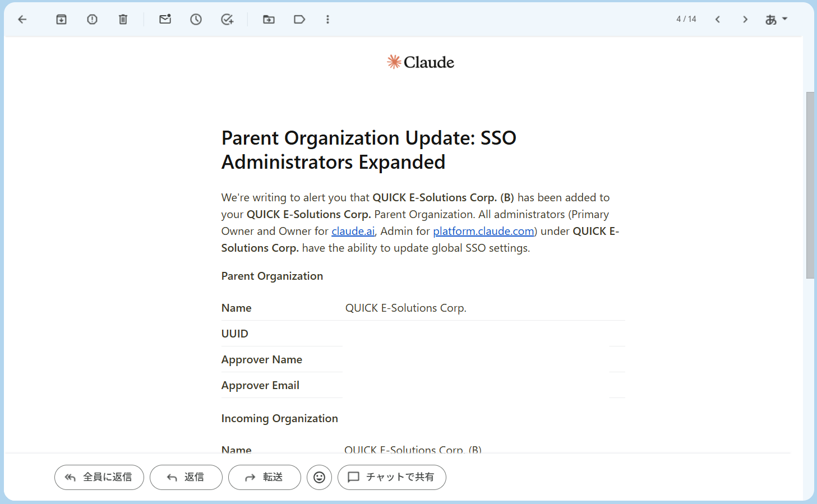Report this email as spam
The width and height of the screenshot is (817, 504).
(92, 20)
